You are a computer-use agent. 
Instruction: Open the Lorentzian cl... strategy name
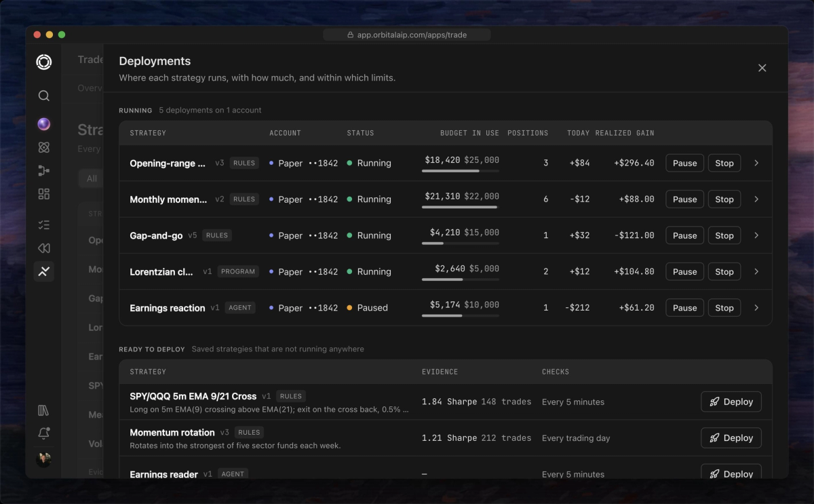pyautogui.click(x=161, y=271)
